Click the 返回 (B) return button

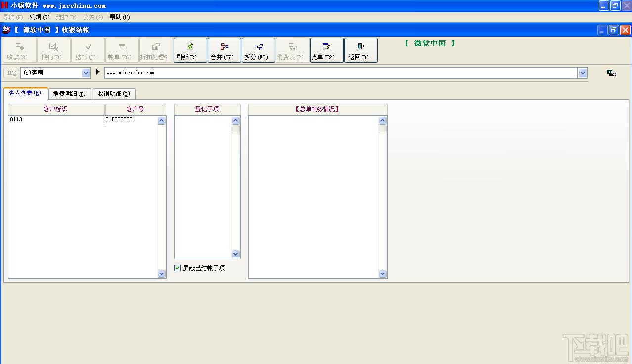(x=361, y=50)
